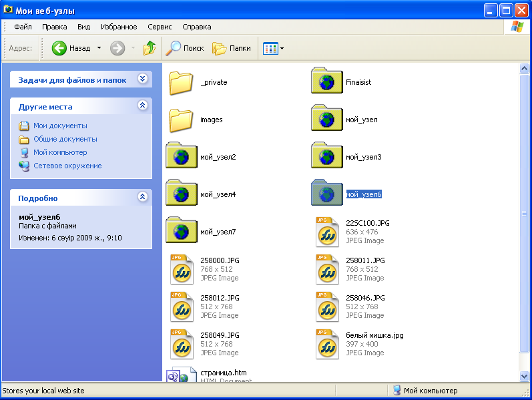Click the scrollbar down arrow
The image size is (532, 400).
[x=524, y=376]
